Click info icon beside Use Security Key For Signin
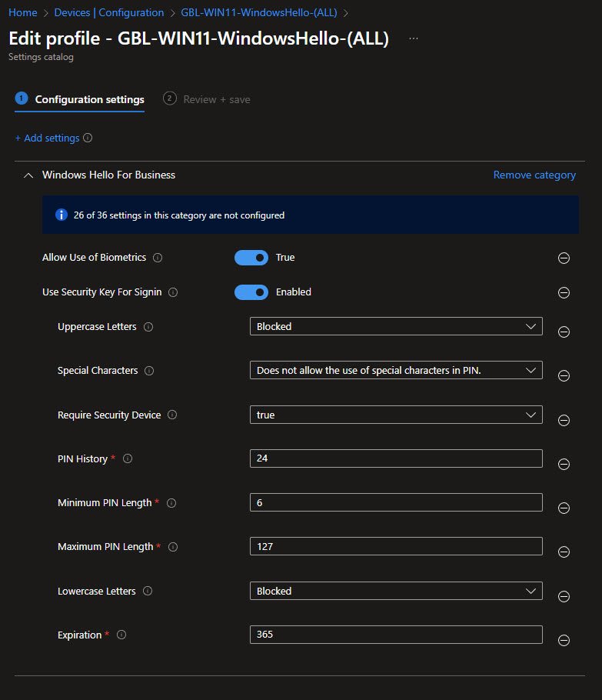This screenshot has width=602, height=700. point(173,292)
